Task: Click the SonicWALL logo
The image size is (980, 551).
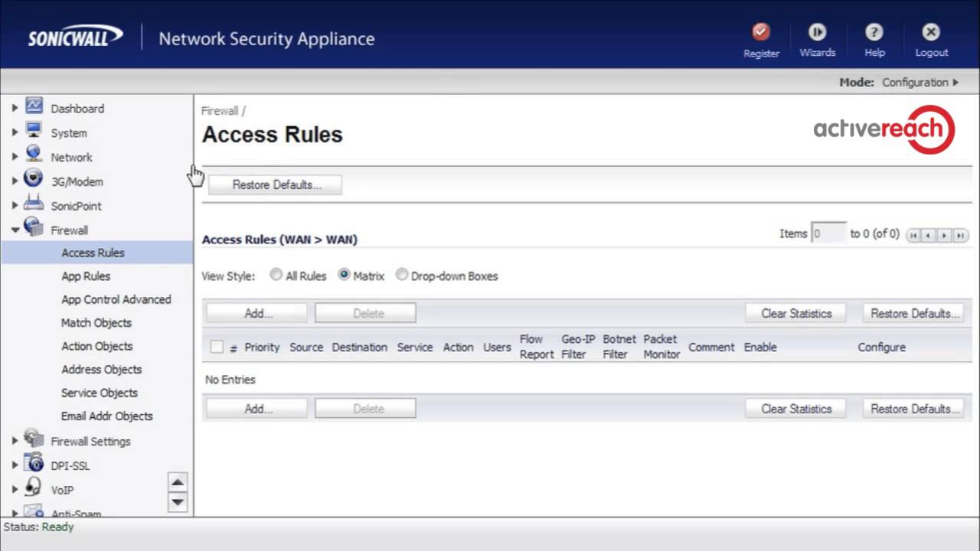Action: (x=75, y=37)
